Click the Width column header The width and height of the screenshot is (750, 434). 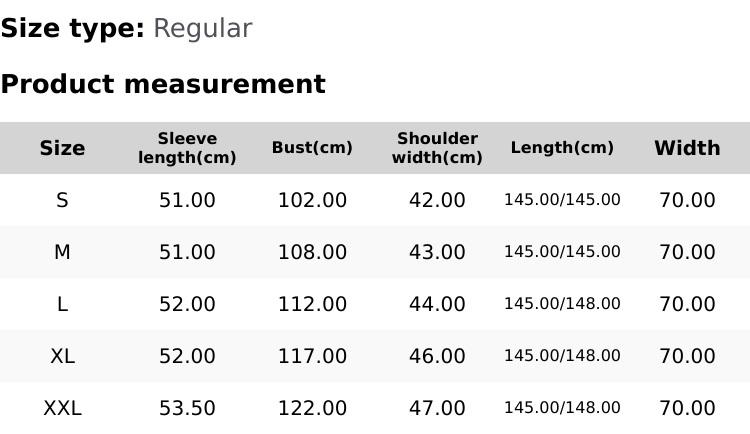(687, 148)
